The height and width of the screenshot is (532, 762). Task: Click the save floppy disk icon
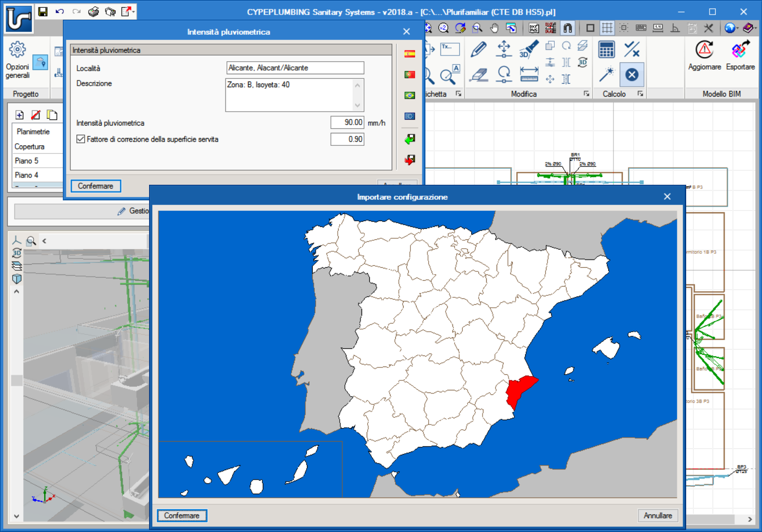pos(43,11)
